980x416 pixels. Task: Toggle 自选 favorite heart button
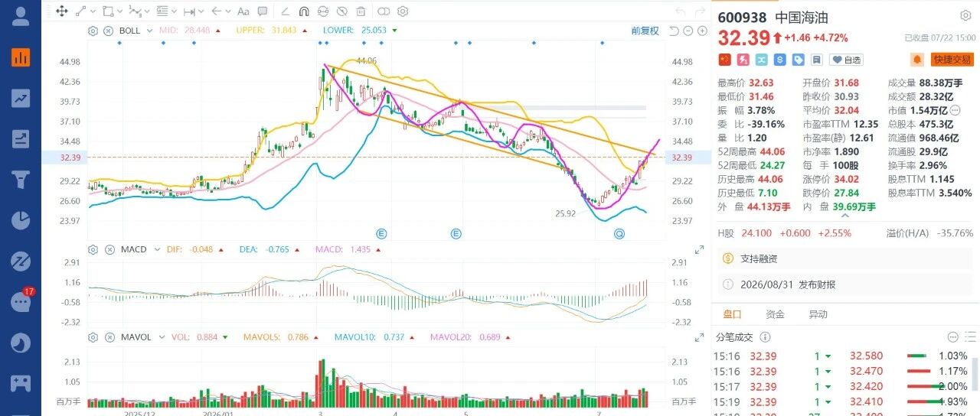tap(847, 60)
